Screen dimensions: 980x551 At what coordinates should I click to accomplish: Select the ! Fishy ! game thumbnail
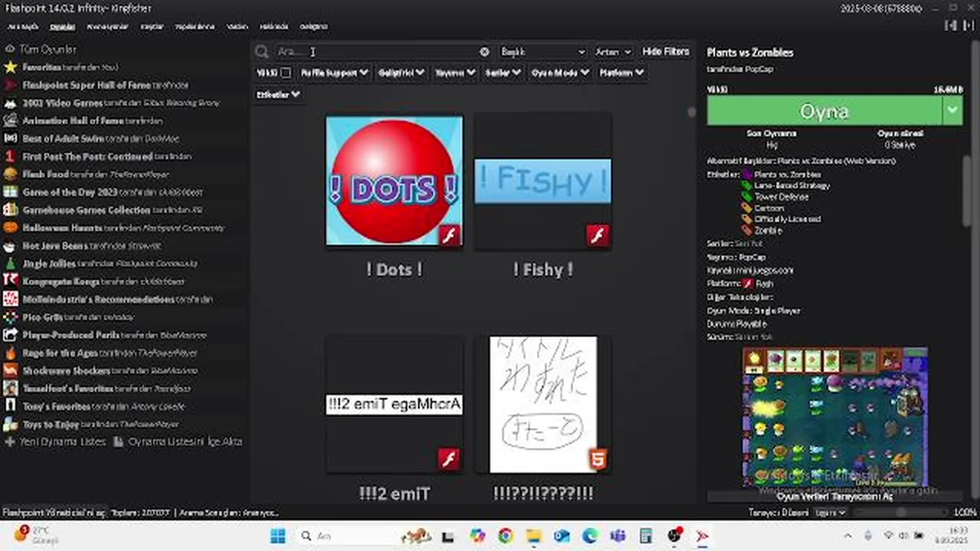click(543, 181)
